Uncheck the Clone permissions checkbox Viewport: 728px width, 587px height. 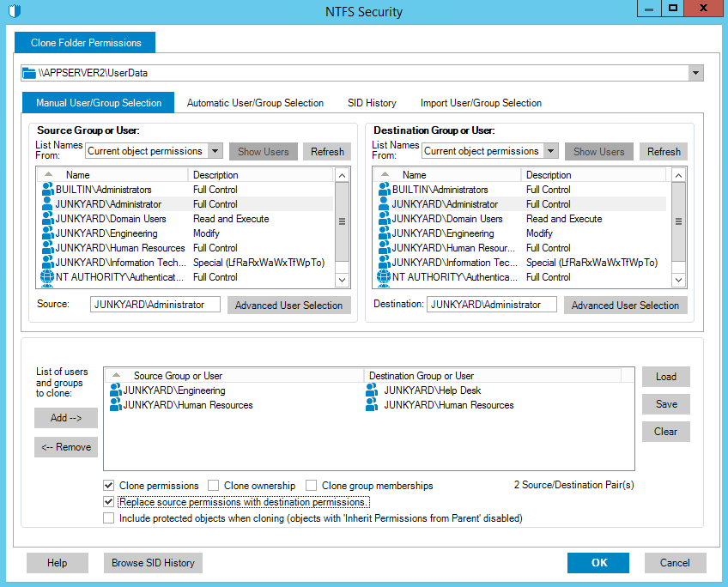pyautogui.click(x=108, y=486)
